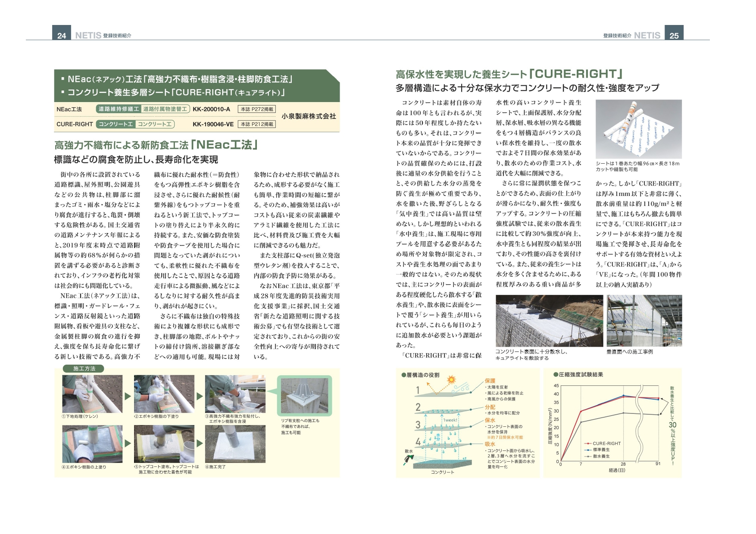The height and width of the screenshot is (534, 756).
Task: Open the ①下地処理(ケレン) photo
Action: point(92,394)
